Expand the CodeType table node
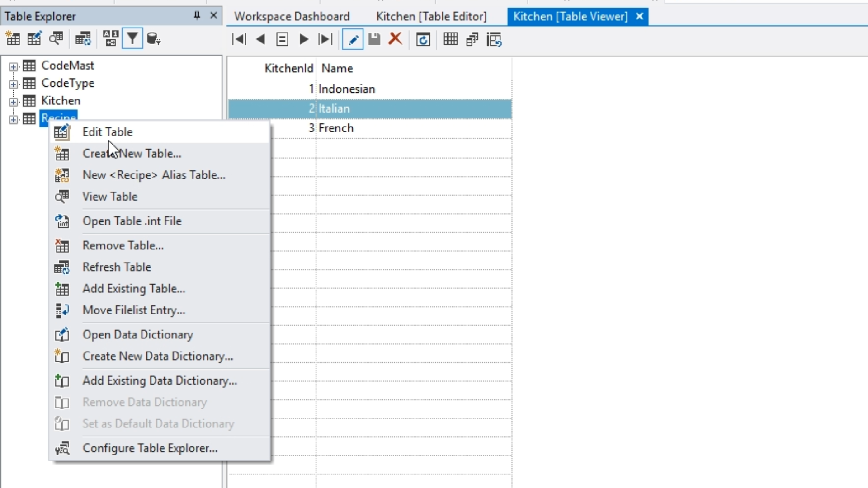Viewport: 868px width, 488px height. [x=14, y=84]
